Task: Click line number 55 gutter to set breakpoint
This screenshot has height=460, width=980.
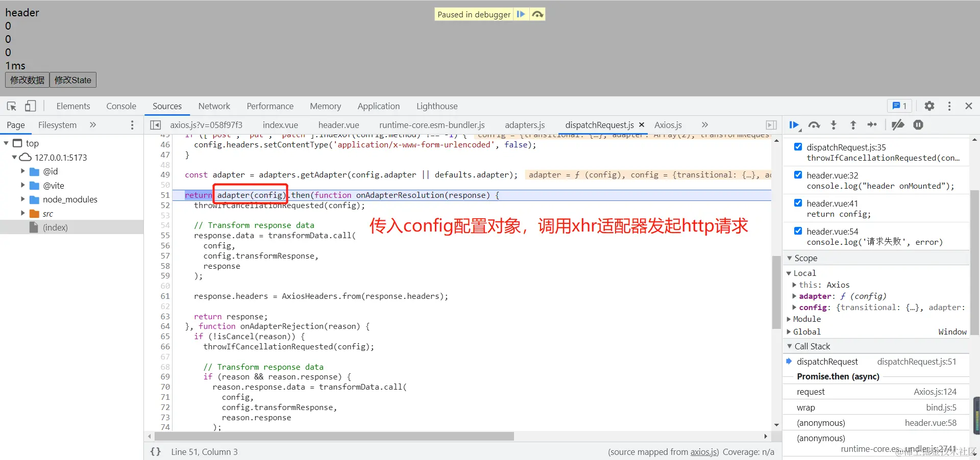Action: pyautogui.click(x=165, y=236)
